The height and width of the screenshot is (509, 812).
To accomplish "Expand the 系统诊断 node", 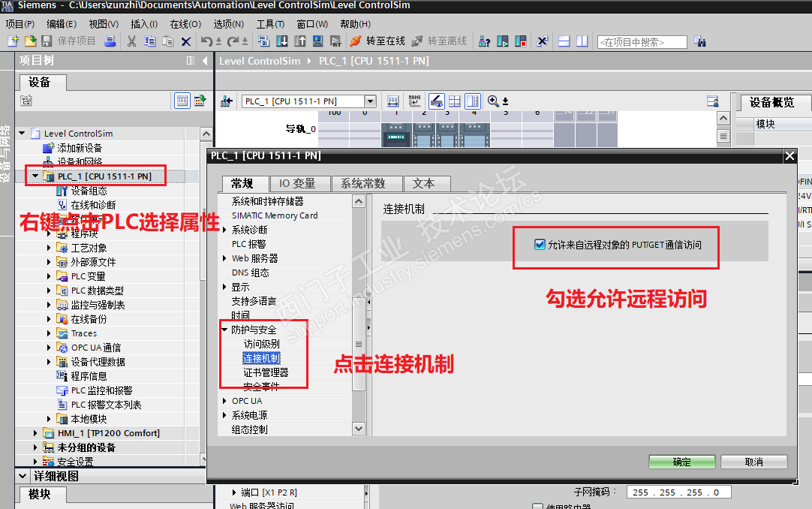I will click(224, 230).
